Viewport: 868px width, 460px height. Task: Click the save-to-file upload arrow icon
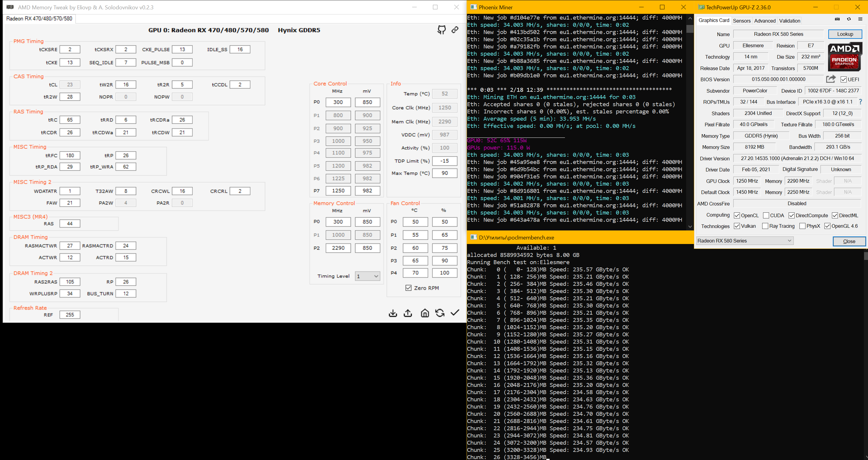408,313
